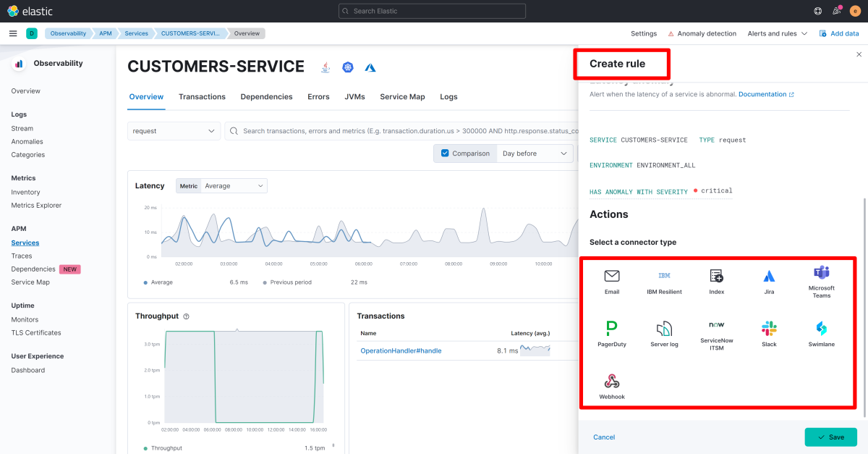
Task: Open the request transaction type dropdown
Action: pos(174,131)
